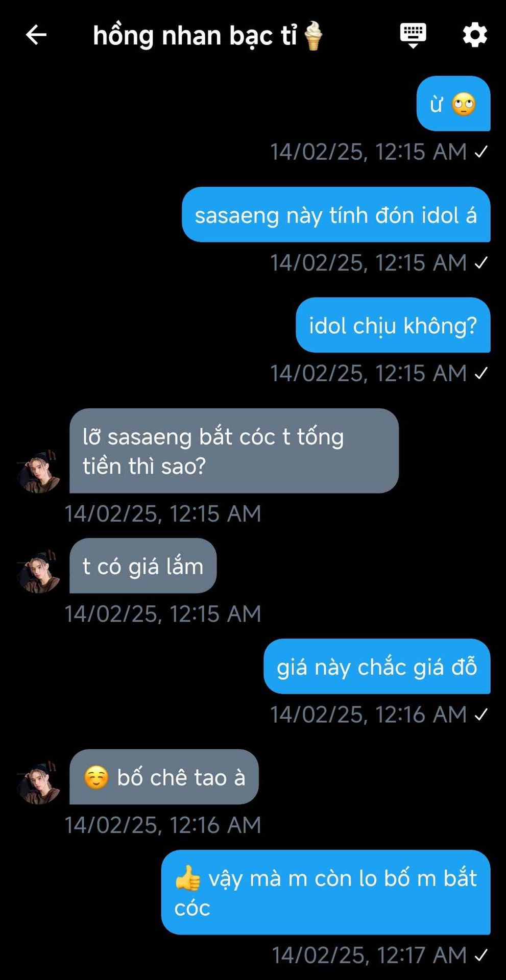Select message 'vậy mà m còn lo bố m'

tap(326, 892)
